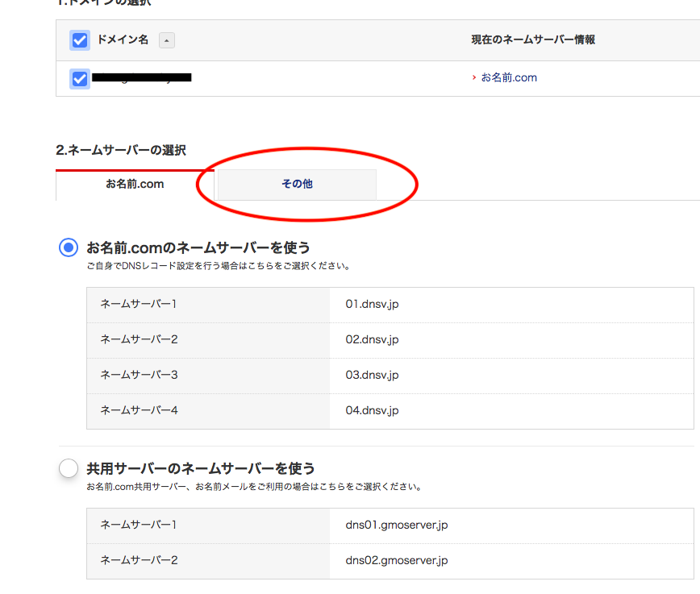Click the 04.dnsv.jp nameserver value
The image size is (700, 594).
click(372, 410)
